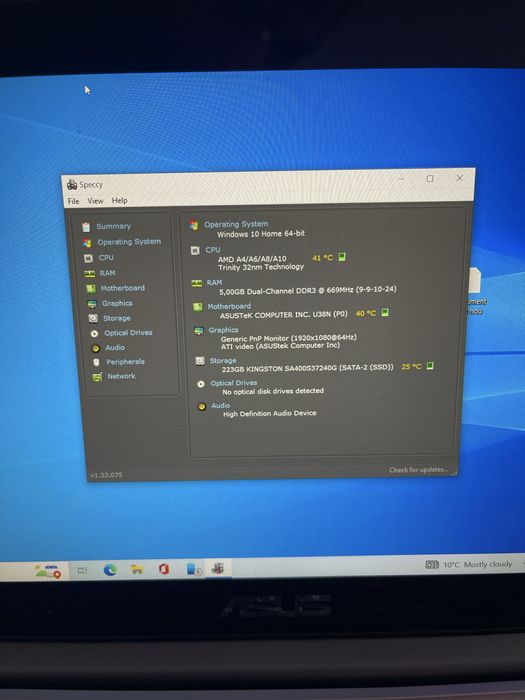Select Motherboard in the sidebar

pyautogui.click(x=123, y=288)
